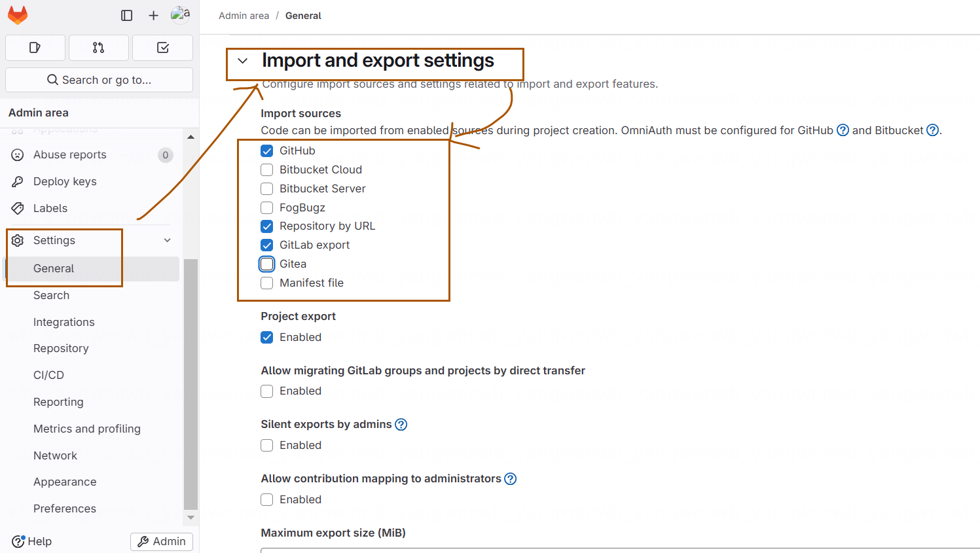
Task: Click the Help question mark icon
Action: click(x=18, y=542)
